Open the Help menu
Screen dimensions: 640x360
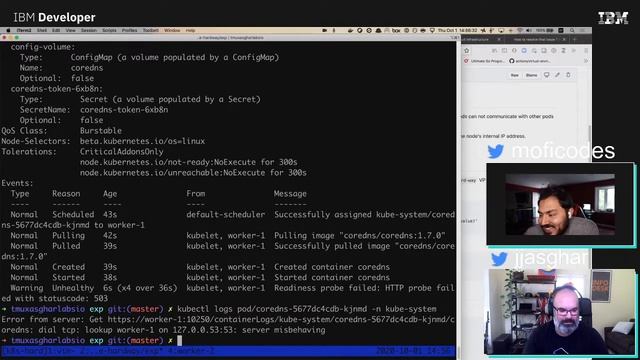pos(190,30)
